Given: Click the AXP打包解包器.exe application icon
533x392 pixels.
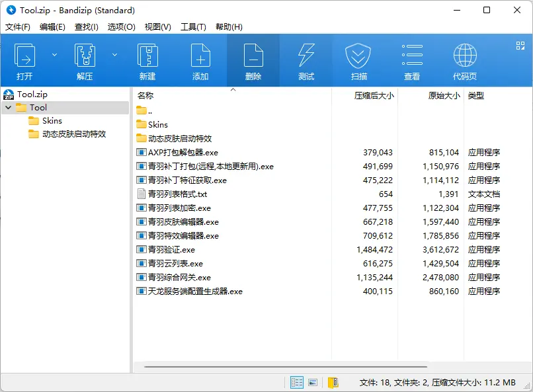Looking at the screenshot, I should click(142, 153).
